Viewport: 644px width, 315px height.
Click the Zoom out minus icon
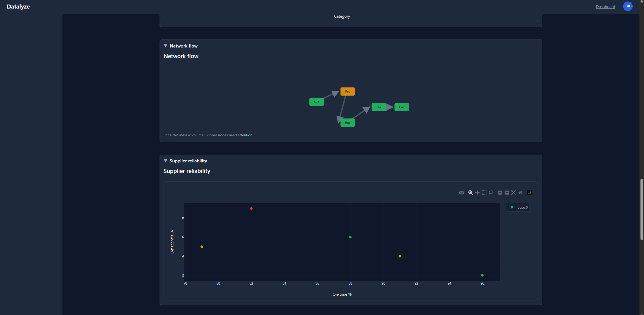coord(507,193)
